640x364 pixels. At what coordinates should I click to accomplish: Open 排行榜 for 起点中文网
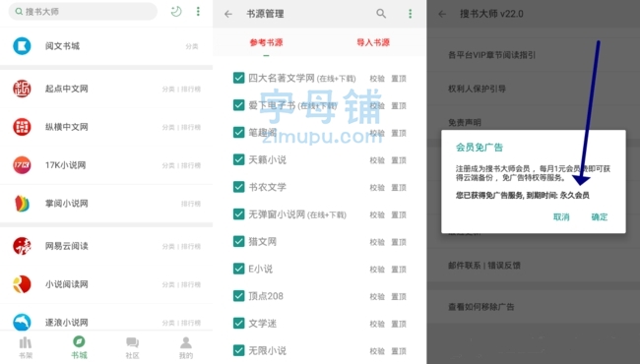point(191,89)
